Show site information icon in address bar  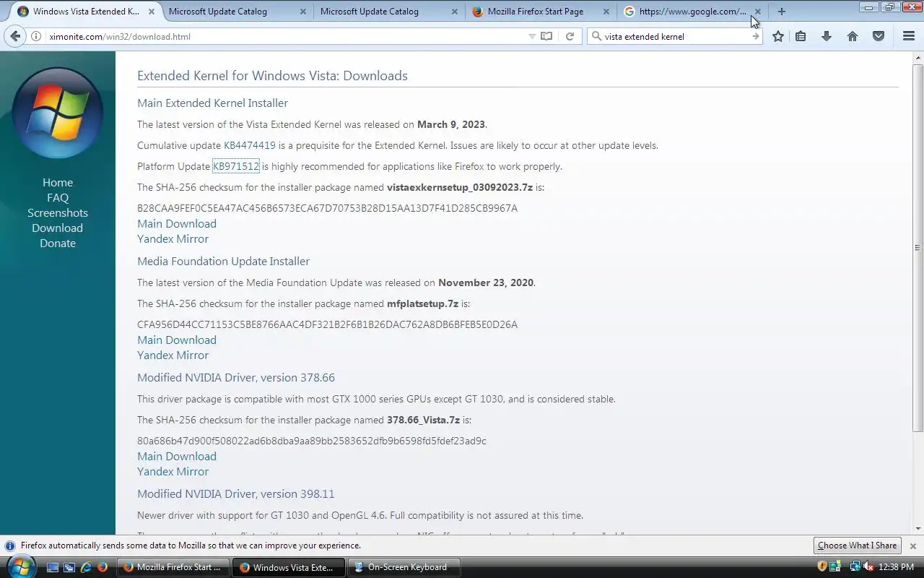tap(35, 36)
